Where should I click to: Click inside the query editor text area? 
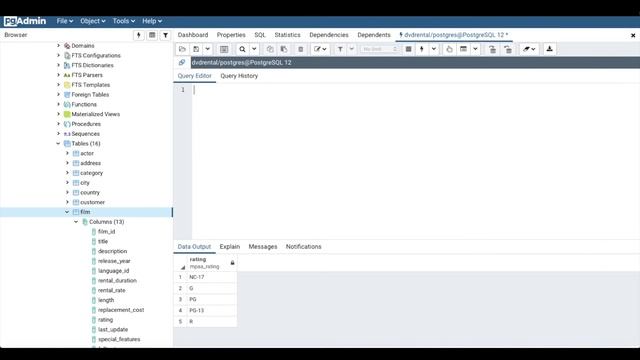(x=416, y=161)
